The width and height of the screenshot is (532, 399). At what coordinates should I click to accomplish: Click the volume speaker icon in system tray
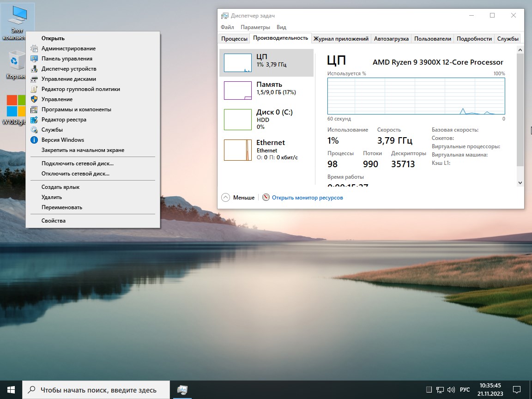pyautogui.click(x=451, y=390)
